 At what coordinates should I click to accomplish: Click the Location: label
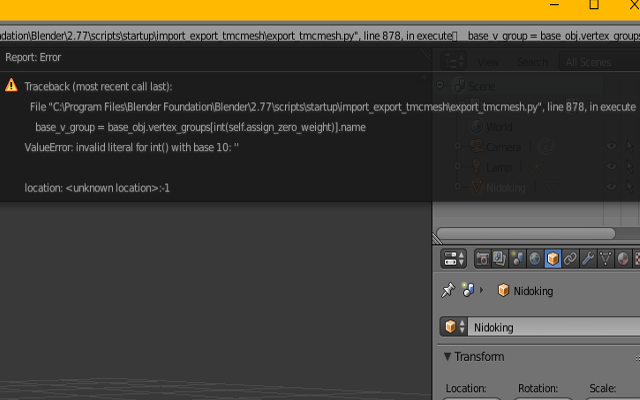[466, 388]
